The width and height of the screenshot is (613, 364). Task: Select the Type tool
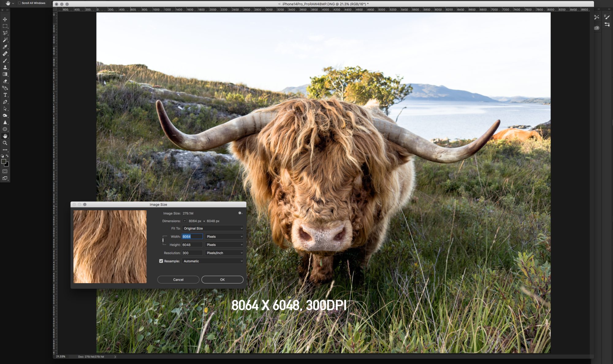tap(5, 95)
